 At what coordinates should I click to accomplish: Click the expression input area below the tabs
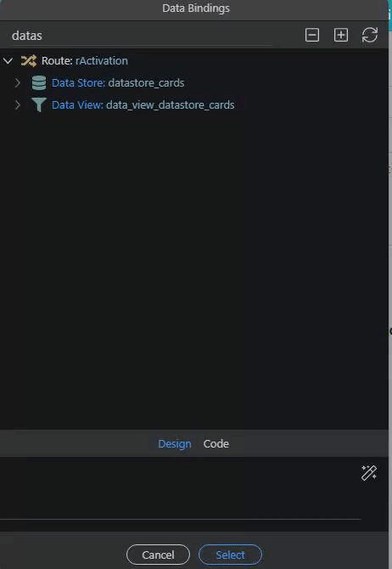180,488
